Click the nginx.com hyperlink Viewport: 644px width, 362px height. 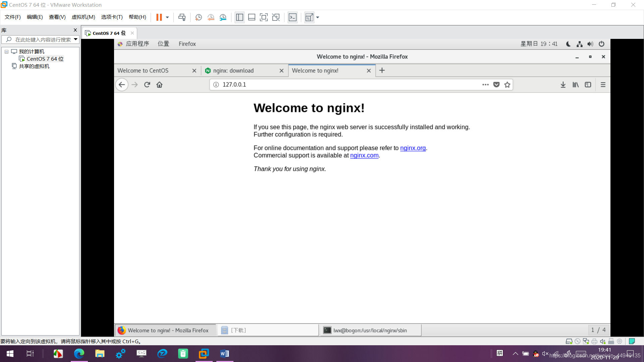[x=364, y=155]
